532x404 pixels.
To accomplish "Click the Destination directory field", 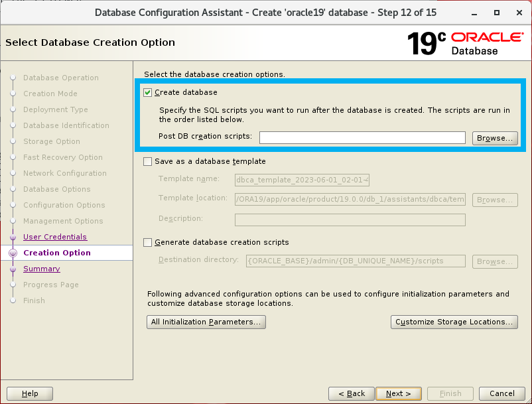I will tap(356, 261).
